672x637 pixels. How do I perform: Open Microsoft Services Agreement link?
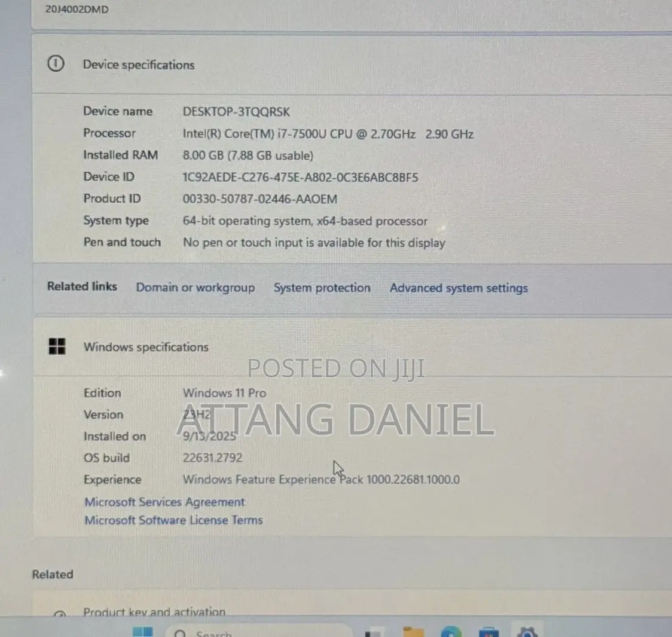(164, 502)
